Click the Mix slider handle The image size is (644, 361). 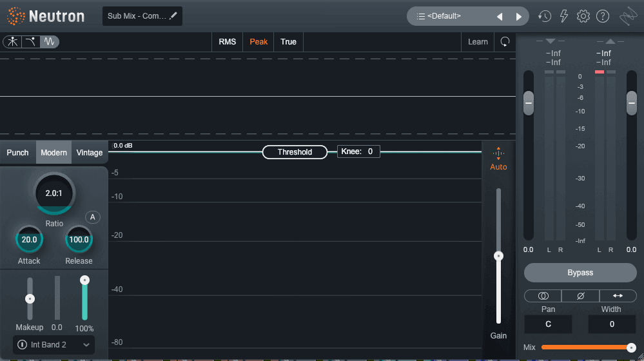pyautogui.click(x=631, y=347)
